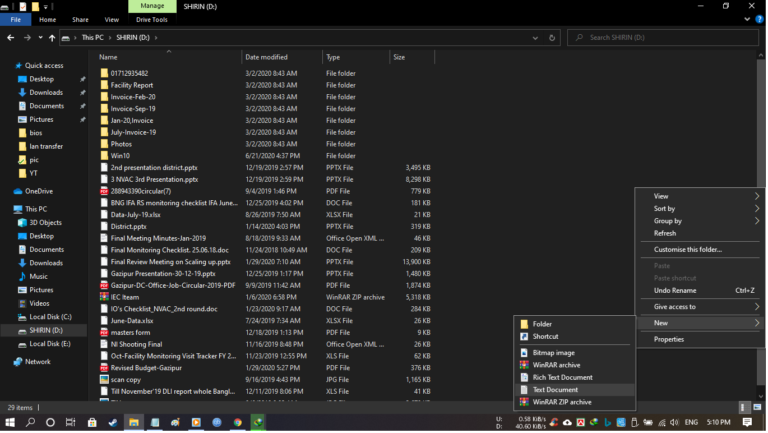The height and width of the screenshot is (433, 768).
Task: Go up one folder level arrow
Action: 52,38
